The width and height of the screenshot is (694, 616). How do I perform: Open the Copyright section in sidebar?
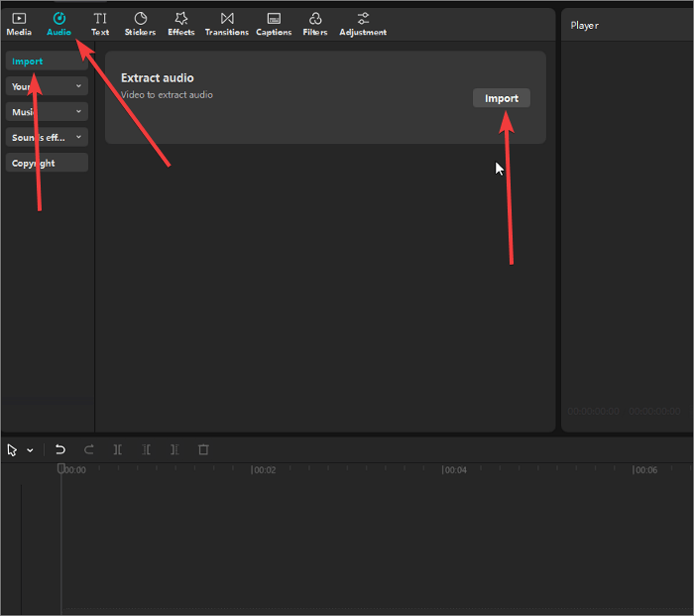coord(47,163)
